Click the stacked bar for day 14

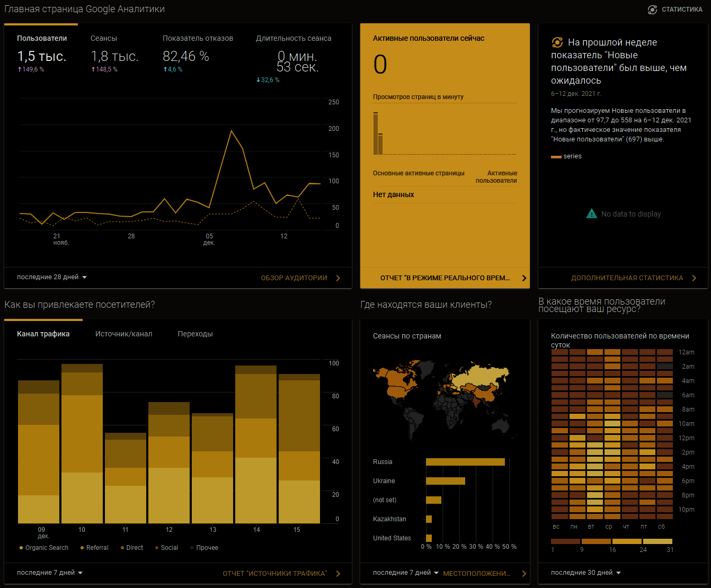pyautogui.click(x=256, y=444)
